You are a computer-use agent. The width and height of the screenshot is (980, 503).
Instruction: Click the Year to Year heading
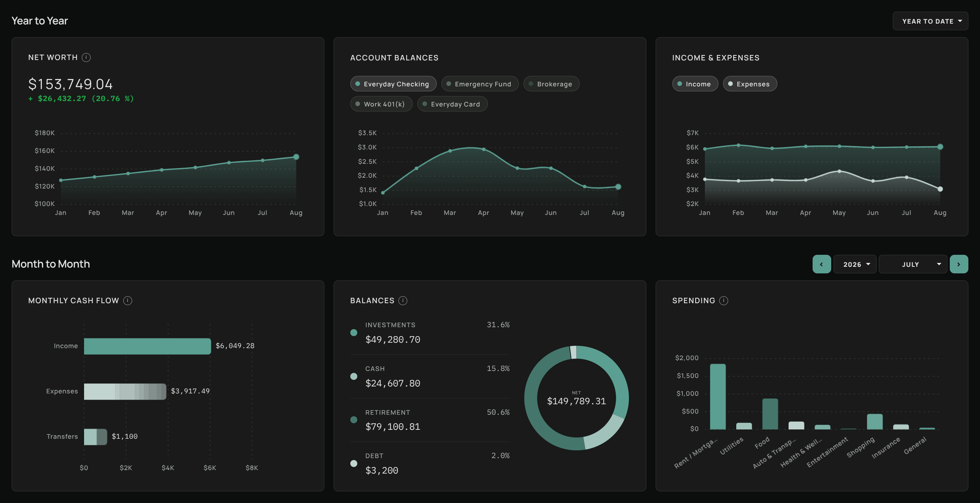(40, 21)
